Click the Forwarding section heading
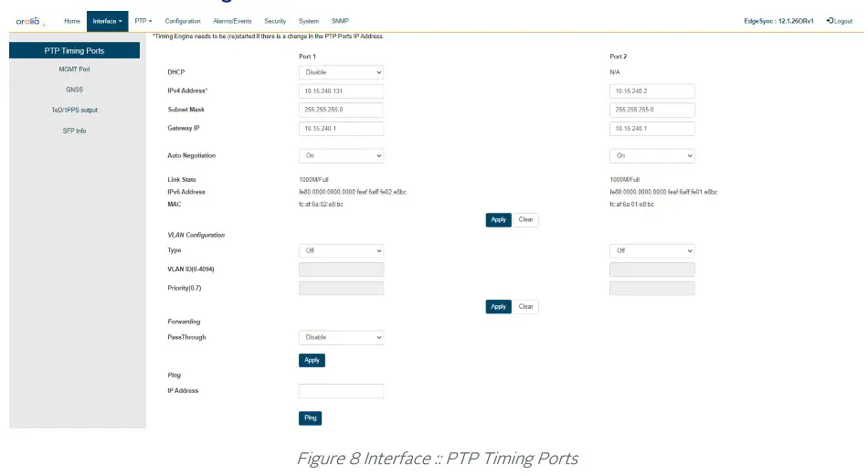Viewport: 868px width, 476px height. pos(184,322)
